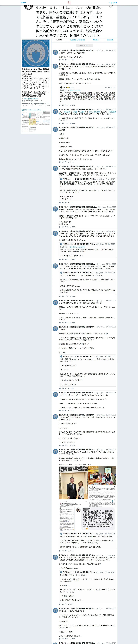Click the red Nitter N logo
Viewport: 138px width, 644px height.
click(69, 3)
